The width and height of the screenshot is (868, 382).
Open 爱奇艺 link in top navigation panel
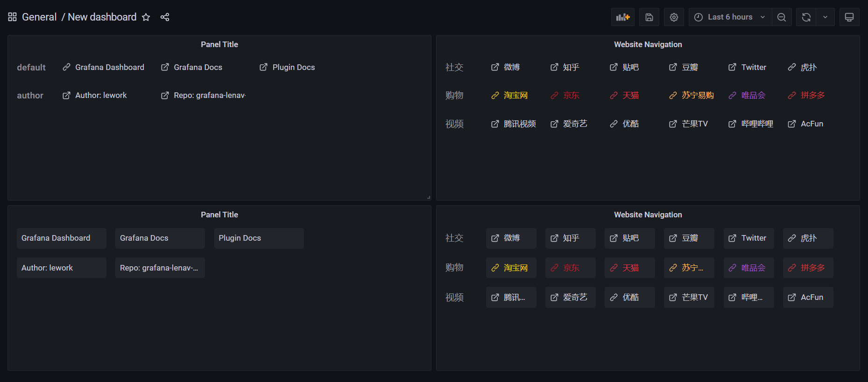pyautogui.click(x=569, y=124)
